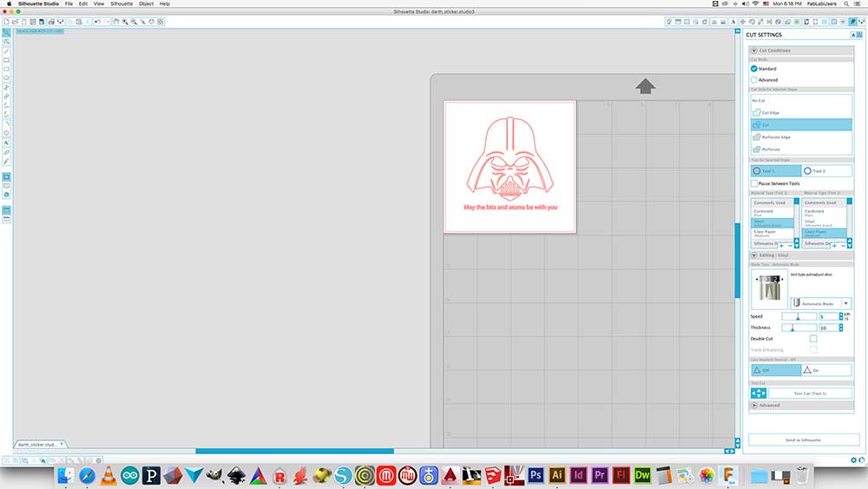Choose the Perforate style
The height and width of the screenshot is (489, 868).
[x=801, y=149]
